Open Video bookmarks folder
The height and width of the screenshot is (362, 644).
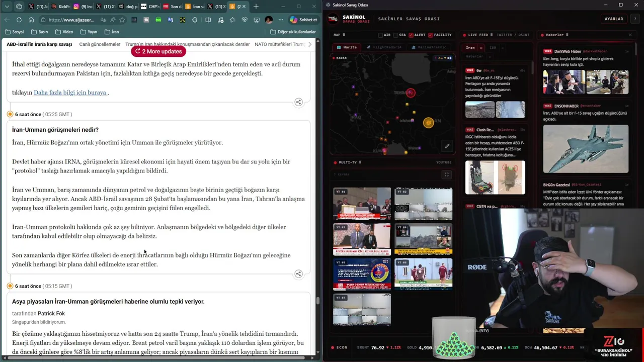[64, 32]
